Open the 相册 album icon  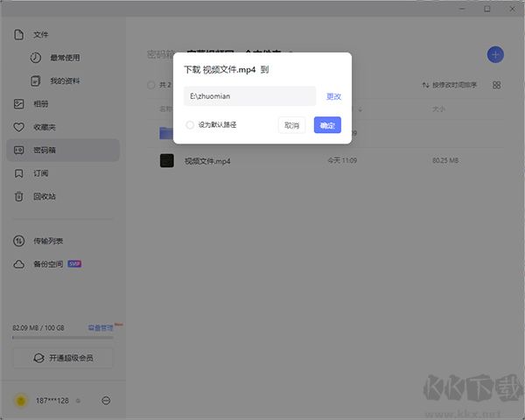(x=18, y=104)
